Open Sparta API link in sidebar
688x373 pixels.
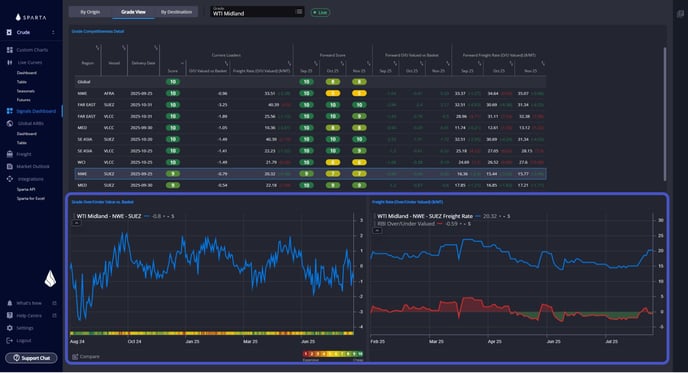[25, 190]
